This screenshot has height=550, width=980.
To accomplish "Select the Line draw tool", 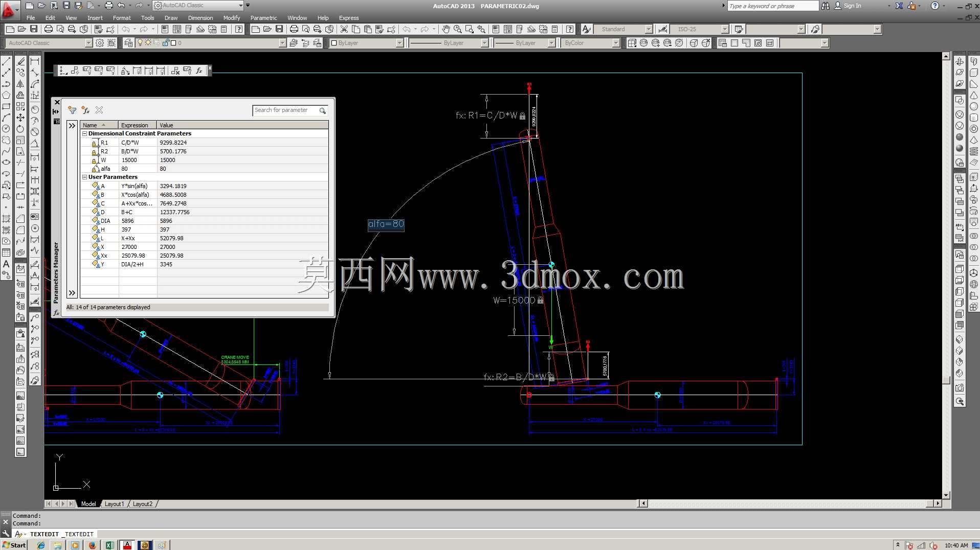I will coord(6,61).
